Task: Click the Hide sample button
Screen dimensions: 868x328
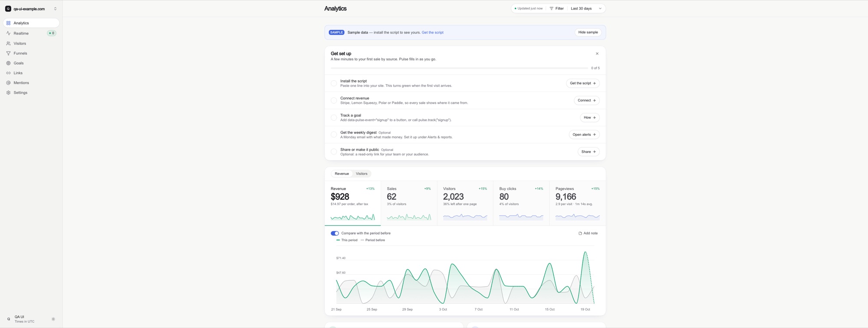Action: [588, 33]
